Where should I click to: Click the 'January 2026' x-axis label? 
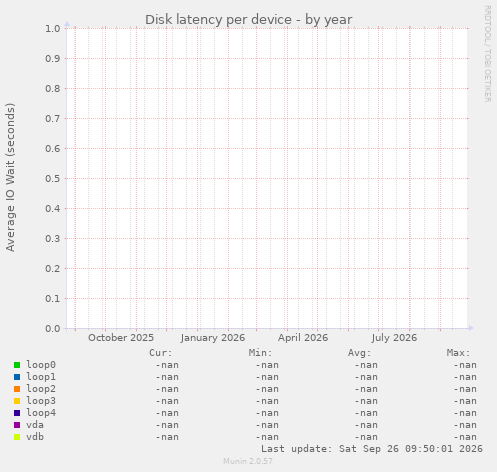[213, 338]
